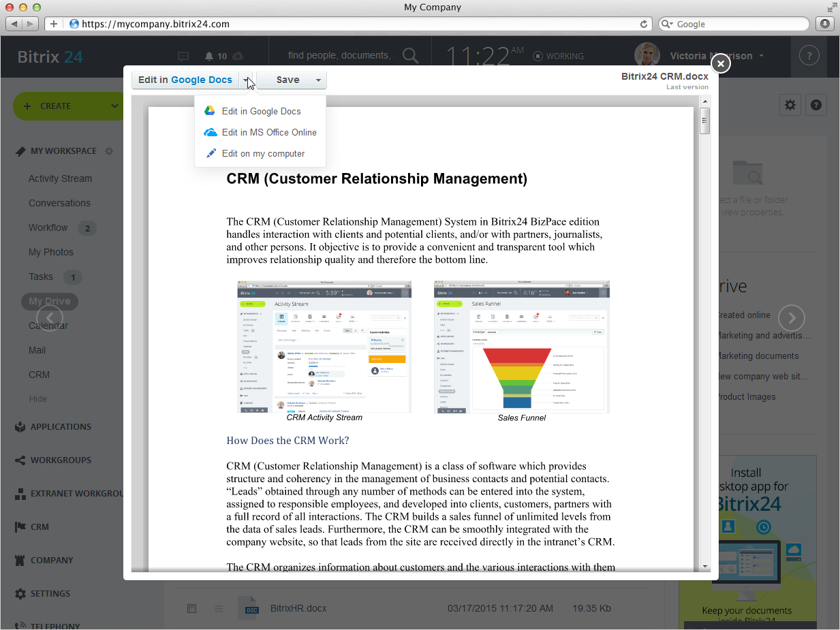Viewport: 840px width, 630px height.
Task: Tick the checkbox for BitrixHR.docx row
Action: tap(191, 608)
